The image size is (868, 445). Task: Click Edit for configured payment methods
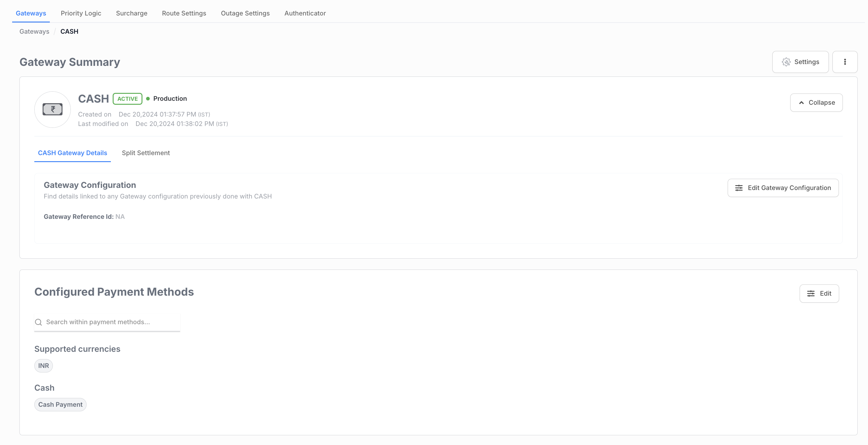819,294
